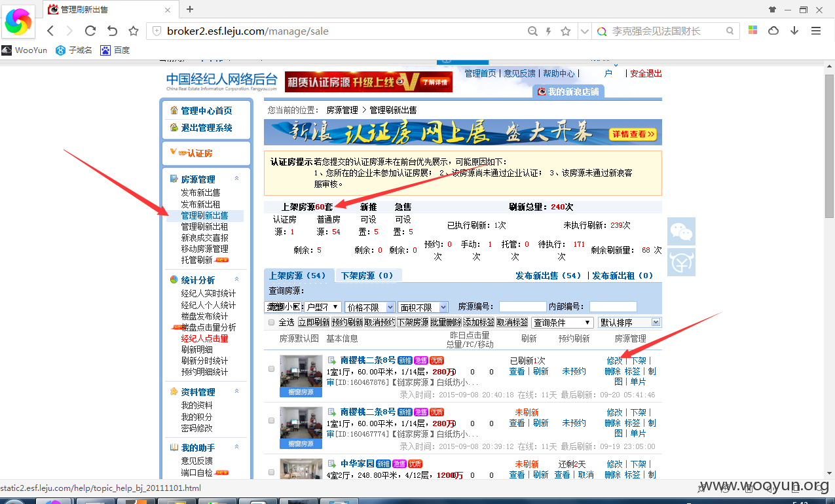The width and height of the screenshot is (835, 504).
Task: Focus the 房源编号 input field
Action: point(522,306)
